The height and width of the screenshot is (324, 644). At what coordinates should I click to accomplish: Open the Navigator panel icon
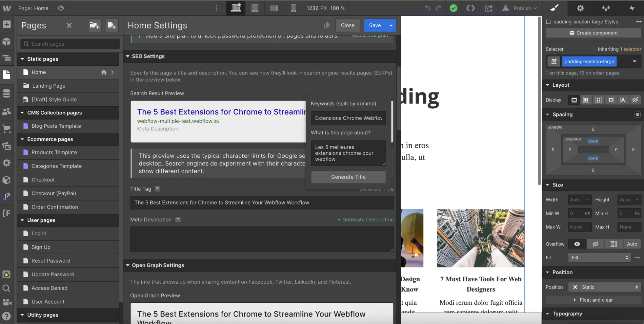(x=7, y=58)
